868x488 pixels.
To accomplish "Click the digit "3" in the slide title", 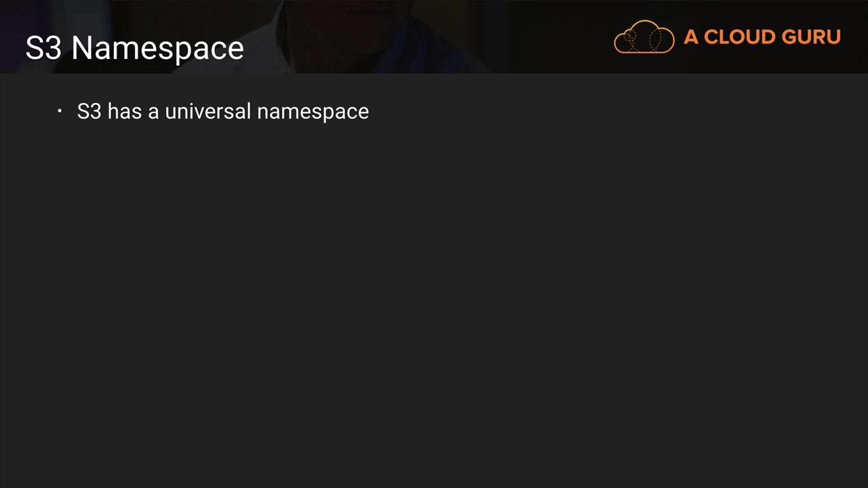I will [x=54, y=48].
